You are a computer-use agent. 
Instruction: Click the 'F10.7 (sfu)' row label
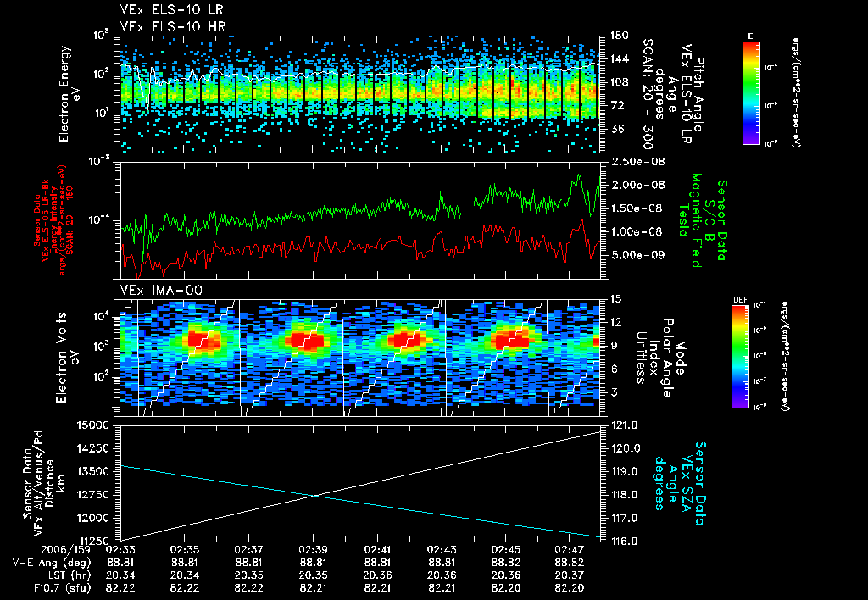pyautogui.click(x=62, y=588)
